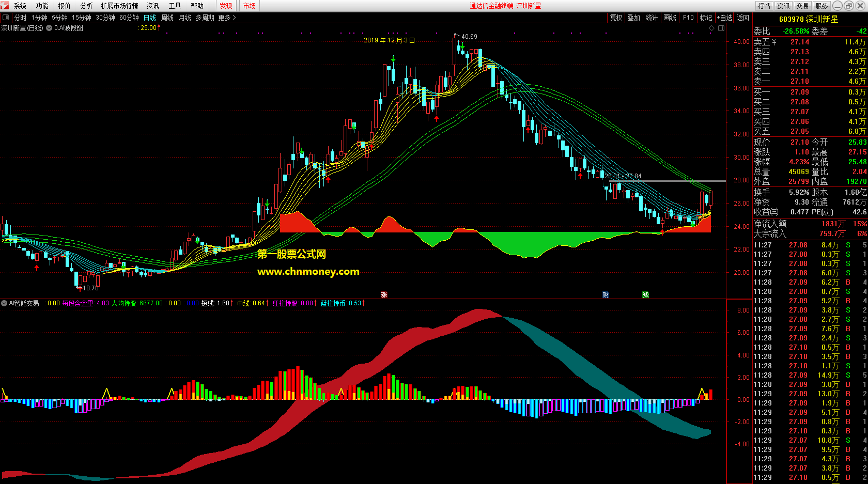Click the 2019年12月3日 date label

tap(390, 40)
